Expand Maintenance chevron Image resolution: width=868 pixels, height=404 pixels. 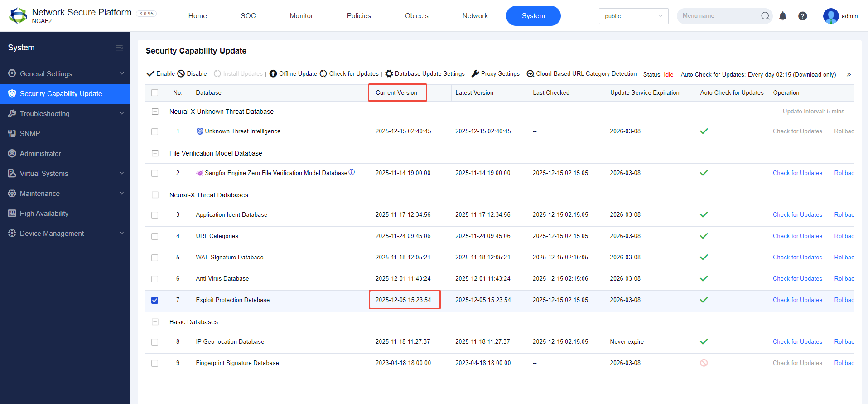[121, 193]
